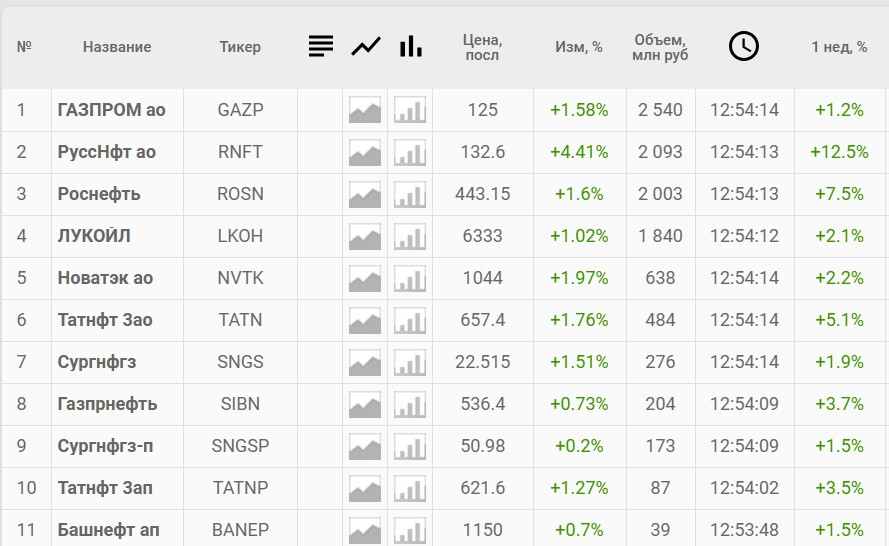Click the clock time column icon
This screenshot has width=889, height=546.
click(744, 46)
